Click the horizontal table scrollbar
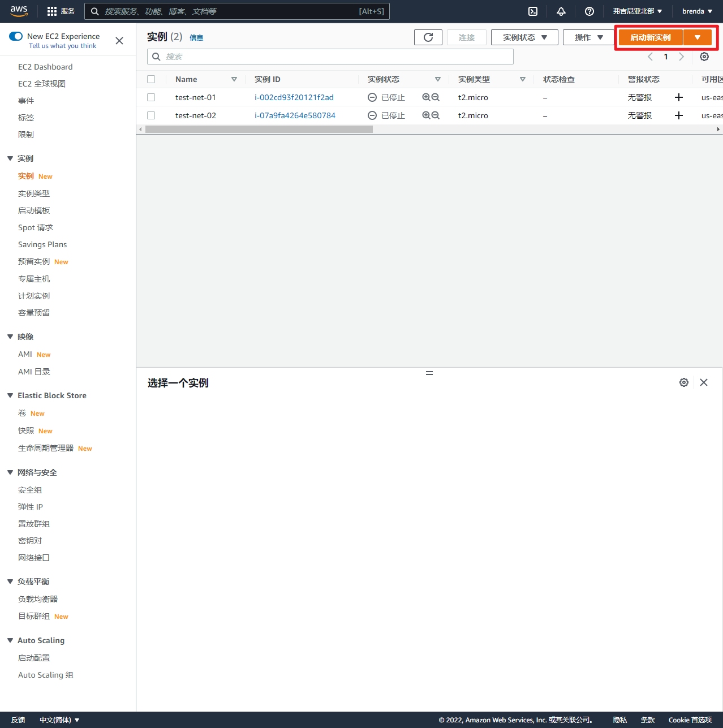This screenshot has width=723, height=728. tap(259, 129)
